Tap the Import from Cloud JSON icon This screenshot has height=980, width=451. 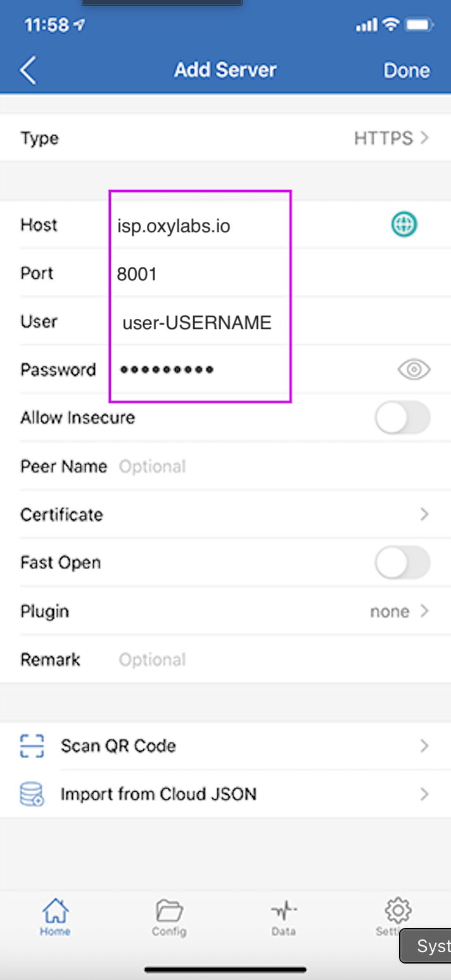[x=32, y=794]
